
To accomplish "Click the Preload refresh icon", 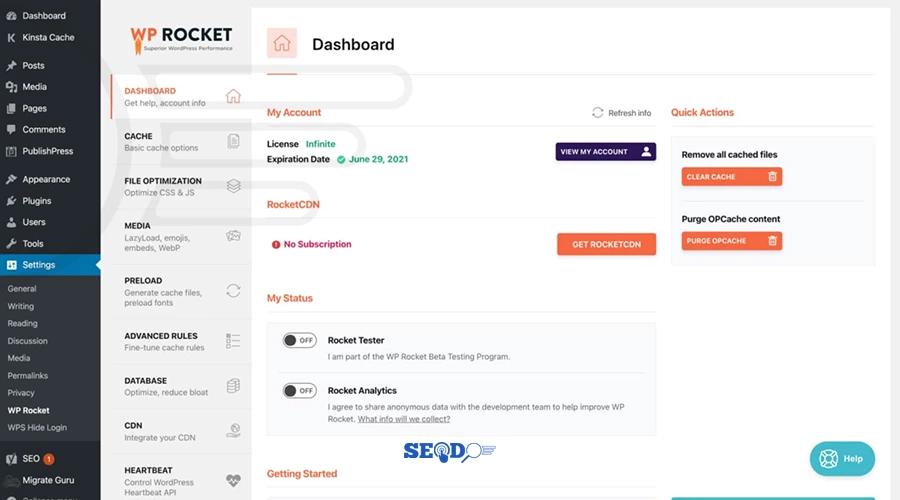I will coord(233,291).
